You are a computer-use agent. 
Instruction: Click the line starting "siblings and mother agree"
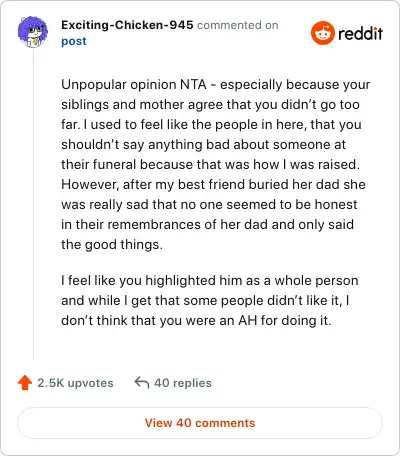[210, 105]
